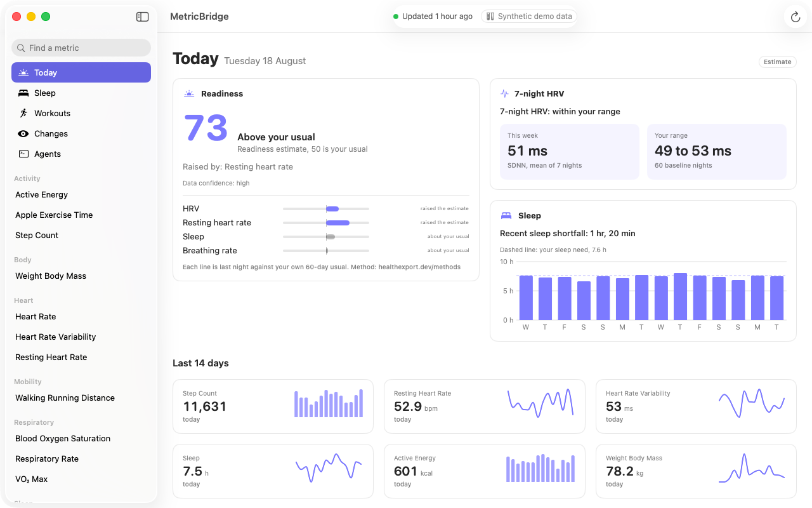812x508 pixels.
Task: Select the Step Count metric in the sidebar
Action: [81, 235]
